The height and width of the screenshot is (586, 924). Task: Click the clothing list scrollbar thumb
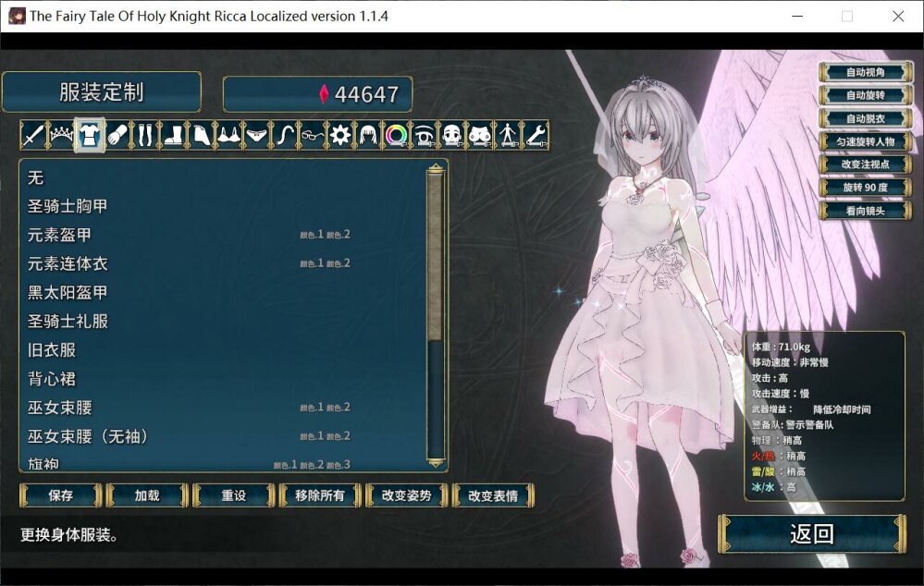coord(436,257)
